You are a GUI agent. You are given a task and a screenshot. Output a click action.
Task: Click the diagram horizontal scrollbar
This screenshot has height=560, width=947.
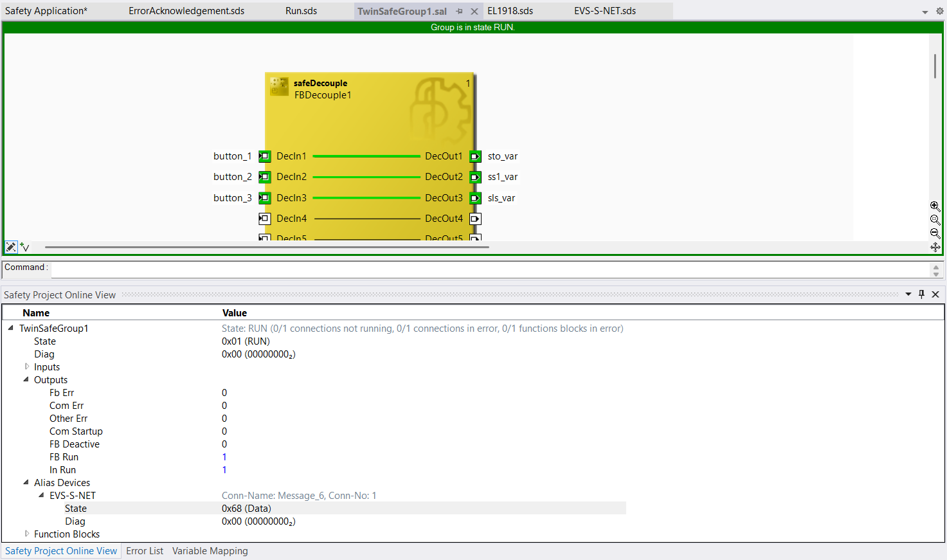267,247
